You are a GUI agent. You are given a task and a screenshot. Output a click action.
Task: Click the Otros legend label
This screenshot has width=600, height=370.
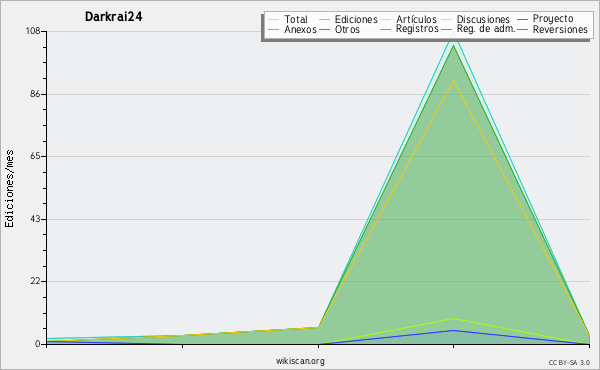point(347,29)
